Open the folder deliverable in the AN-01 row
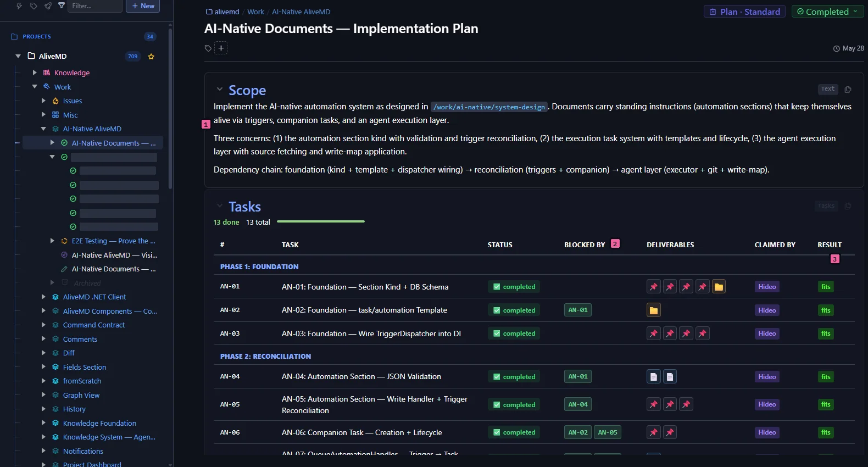 point(719,287)
